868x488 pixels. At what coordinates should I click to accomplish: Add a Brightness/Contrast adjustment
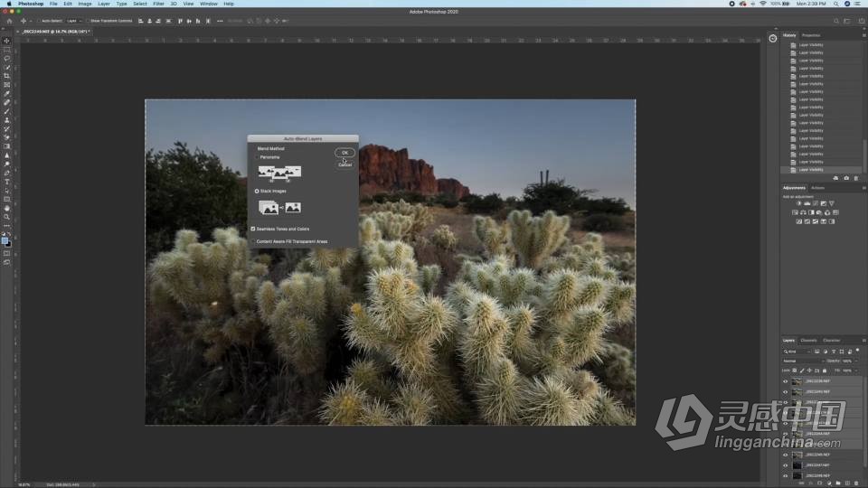coord(798,203)
